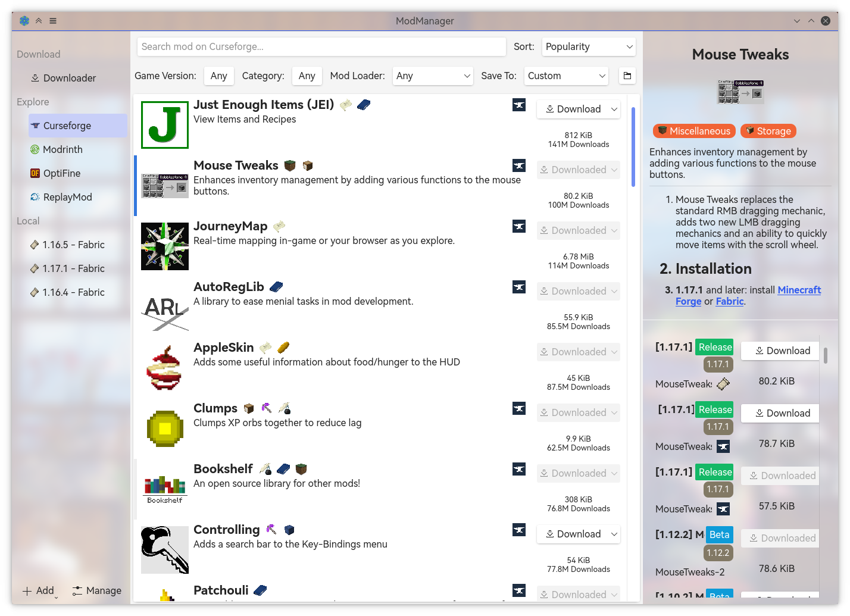850x616 pixels.
Task: Select Curseforge in the sidebar
Action: coord(77,126)
